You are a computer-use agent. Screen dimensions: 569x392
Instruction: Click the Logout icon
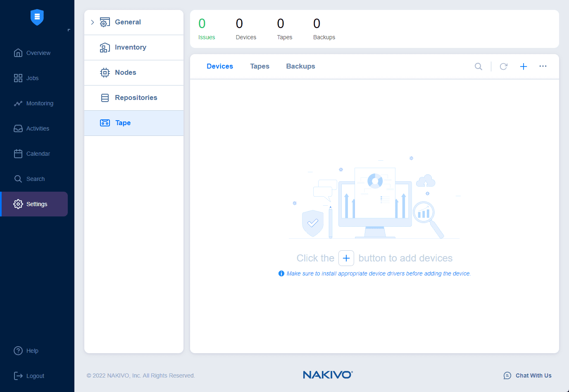18,375
